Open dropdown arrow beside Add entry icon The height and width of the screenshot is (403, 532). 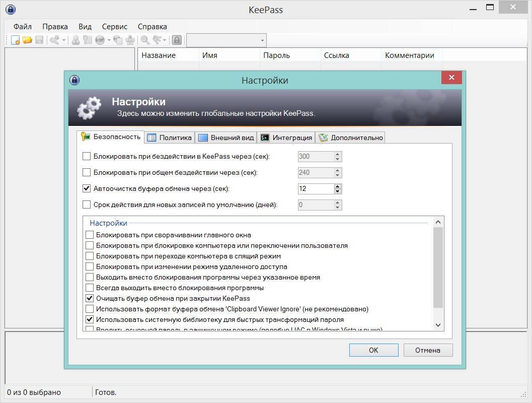click(x=63, y=40)
